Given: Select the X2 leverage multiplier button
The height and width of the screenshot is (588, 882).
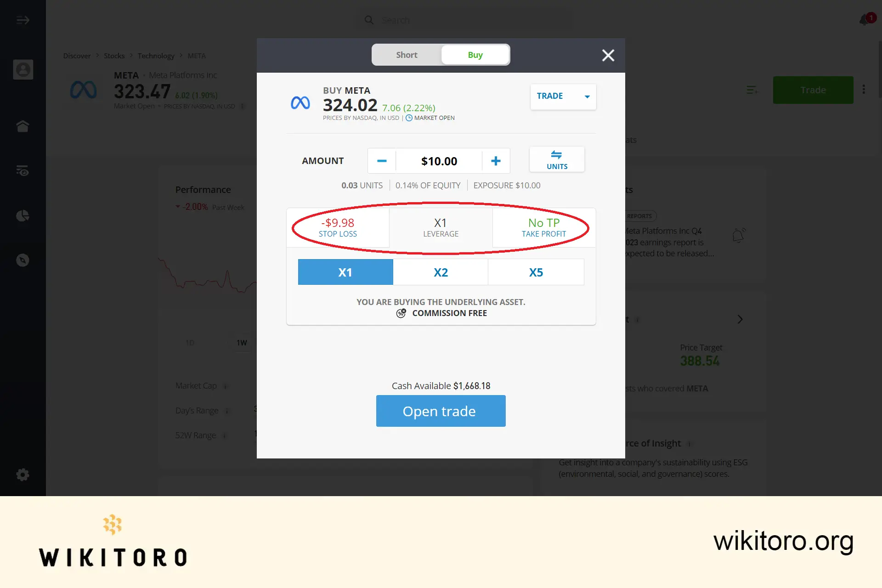Looking at the screenshot, I should click(x=441, y=271).
